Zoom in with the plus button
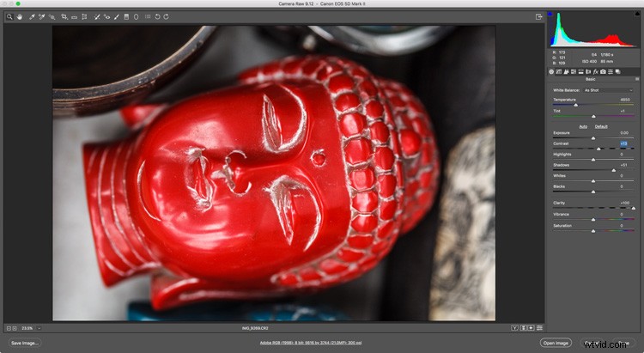Image resolution: width=644 pixels, height=353 pixels. pos(15,328)
